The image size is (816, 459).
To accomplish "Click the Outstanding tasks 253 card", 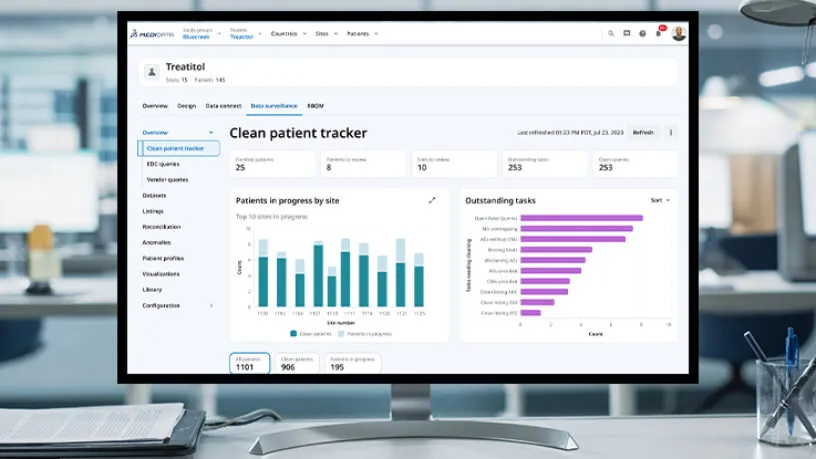I will coord(545,164).
